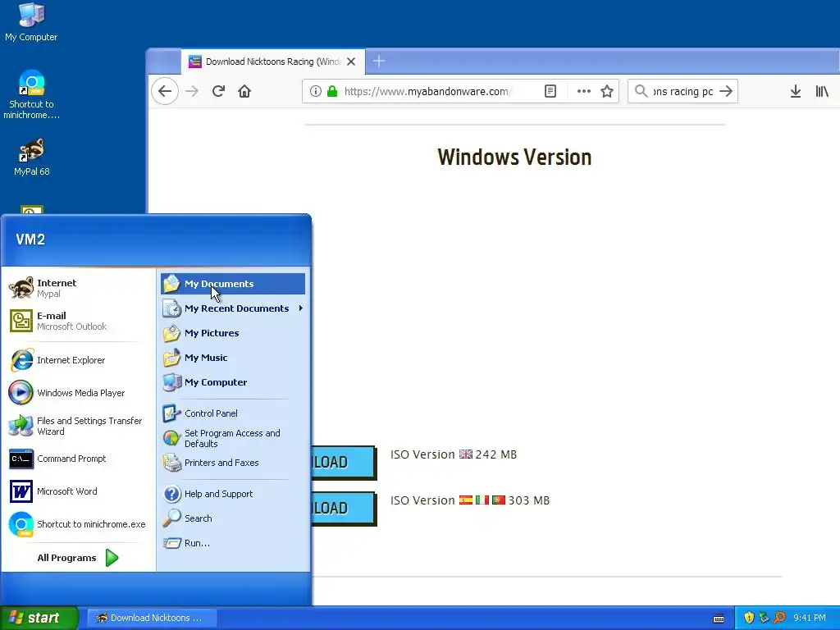Open Shortcut to minichrome desktop icon
This screenshot has height=630, width=840.
pyautogui.click(x=31, y=94)
